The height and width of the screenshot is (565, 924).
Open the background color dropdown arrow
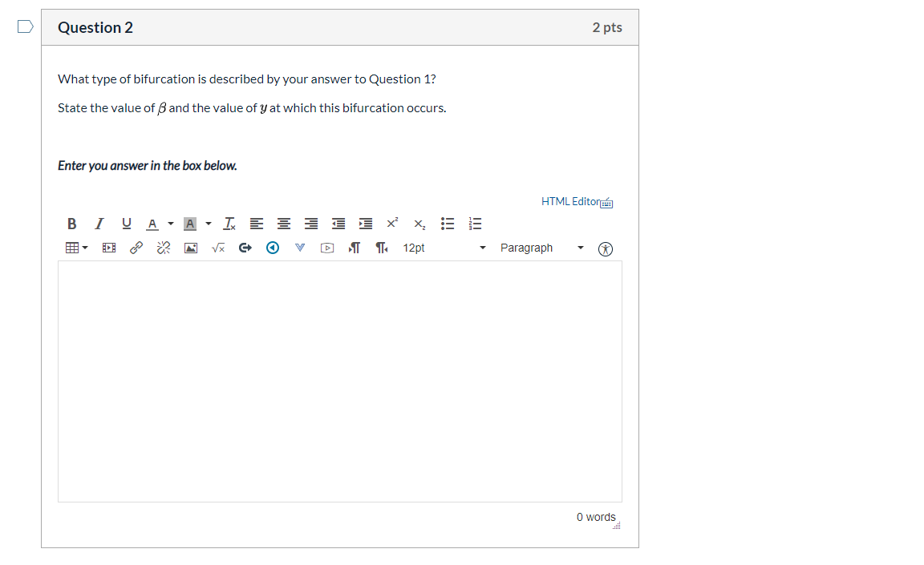pyautogui.click(x=209, y=224)
